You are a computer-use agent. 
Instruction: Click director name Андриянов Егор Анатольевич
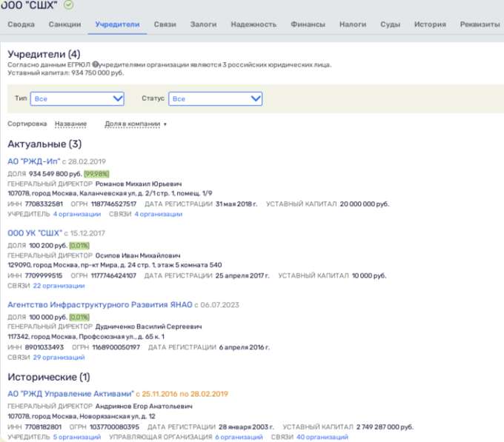[144, 406]
